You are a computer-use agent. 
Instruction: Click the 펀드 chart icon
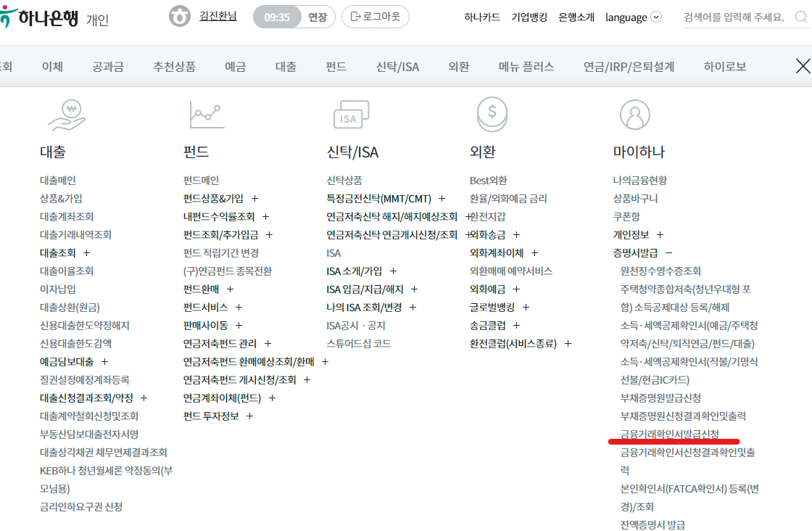(x=206, y=115)
